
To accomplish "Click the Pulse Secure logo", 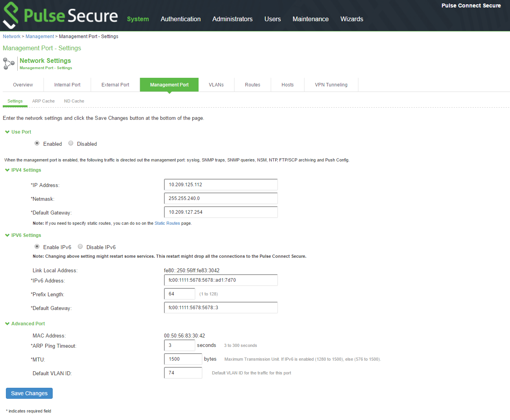I will [x=60, y=15].
